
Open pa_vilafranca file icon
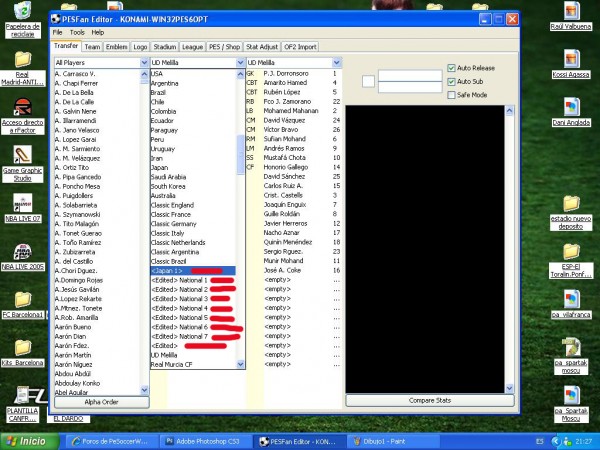coord(571,300)
